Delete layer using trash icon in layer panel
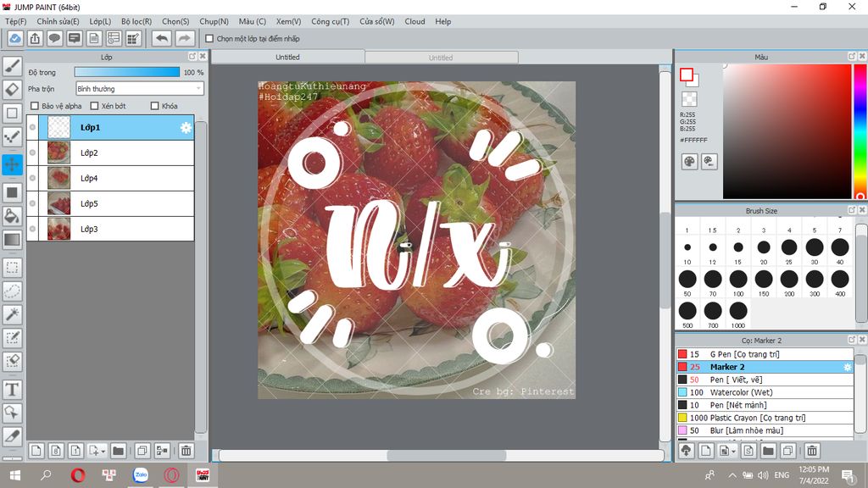Screen dimensions: 868x488 [x=186, y=451]
